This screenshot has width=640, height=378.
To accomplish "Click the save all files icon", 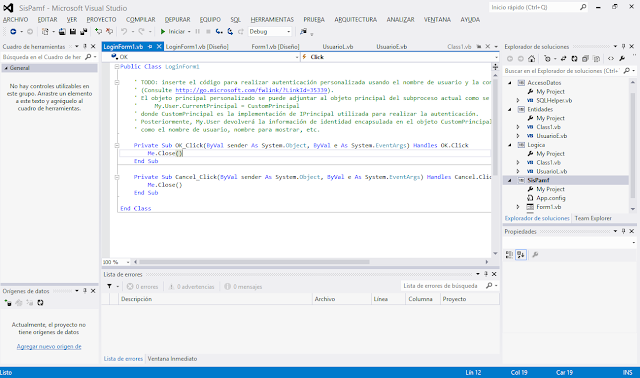I will tap(84, 31).
